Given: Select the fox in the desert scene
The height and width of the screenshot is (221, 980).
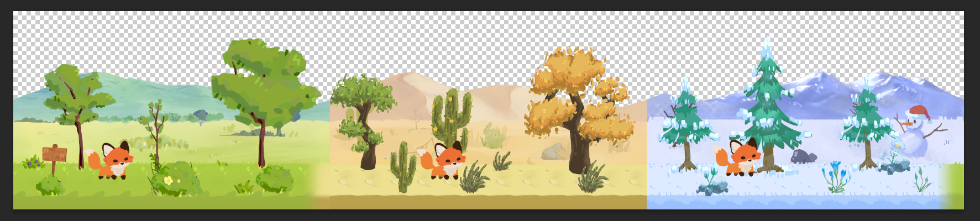Looking at the screenshot, I should tap(443, 160).
